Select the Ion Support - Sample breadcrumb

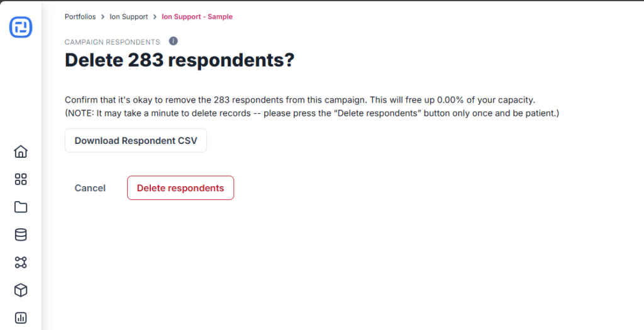click(197, 17)
